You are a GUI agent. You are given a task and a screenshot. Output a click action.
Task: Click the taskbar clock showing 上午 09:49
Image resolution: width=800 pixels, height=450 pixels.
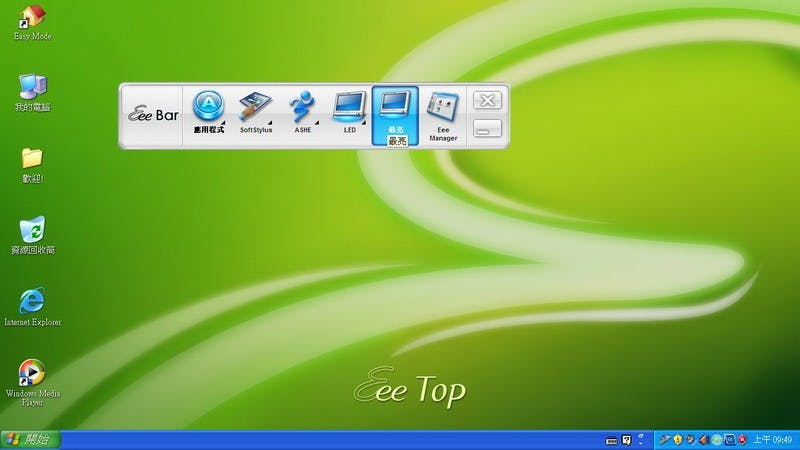772,439
